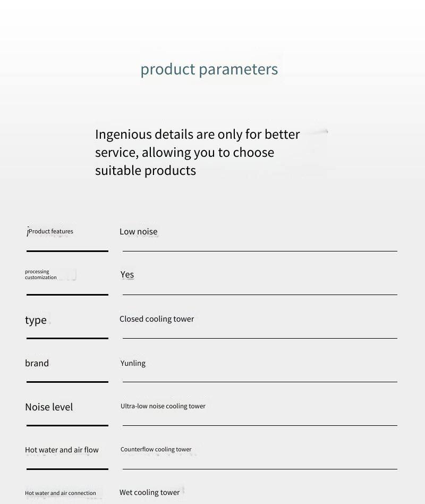Click the "Hot water and air flow" label
The image size is (425, 504).
(62, 450)
